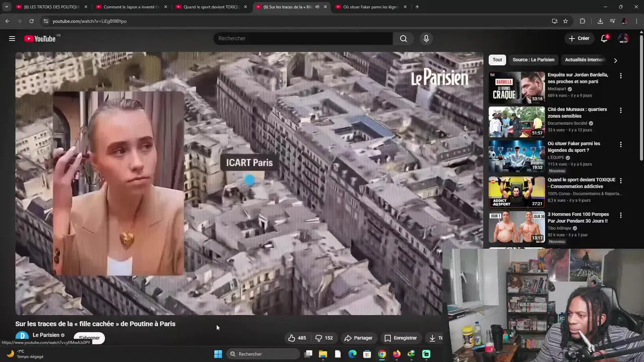The image size is (644, 362).
Task: Run search with the magnifier button
Action: (x=404, y=39)
